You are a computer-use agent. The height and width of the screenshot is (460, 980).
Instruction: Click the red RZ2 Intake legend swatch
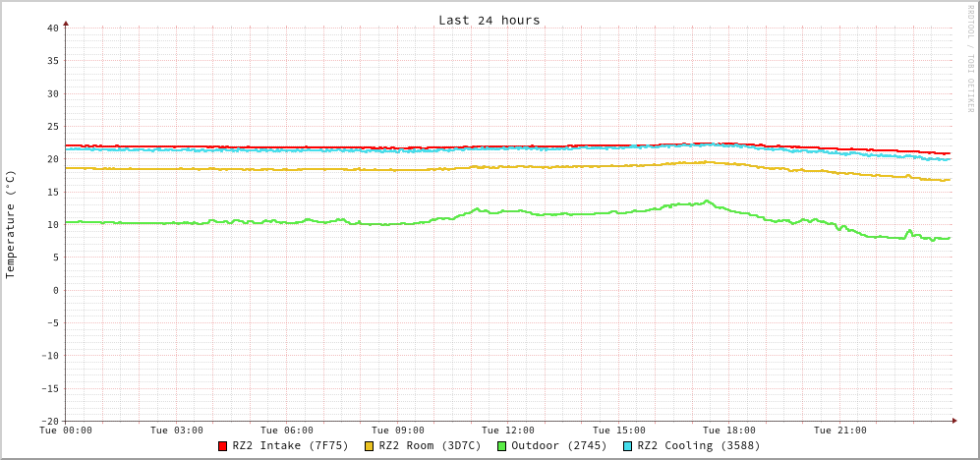tap(223, 446)
